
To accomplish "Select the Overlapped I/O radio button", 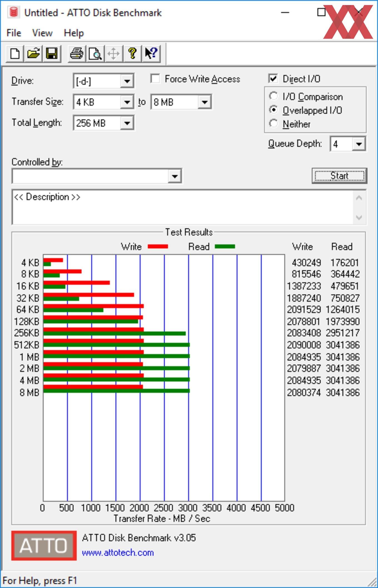I will (x=273, y=110).
